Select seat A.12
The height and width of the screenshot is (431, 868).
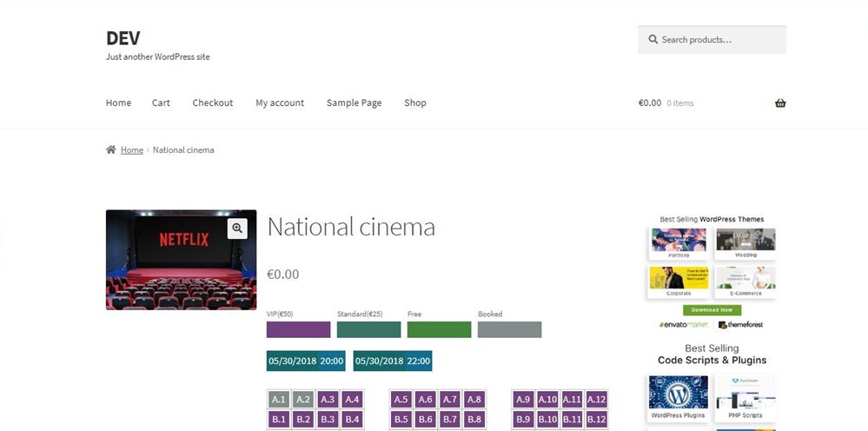click(596, 400)
